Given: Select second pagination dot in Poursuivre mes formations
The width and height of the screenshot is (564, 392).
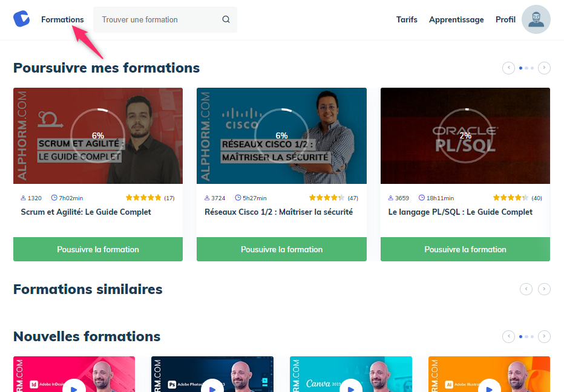Looking at the screenshot, I should [526, 68].
